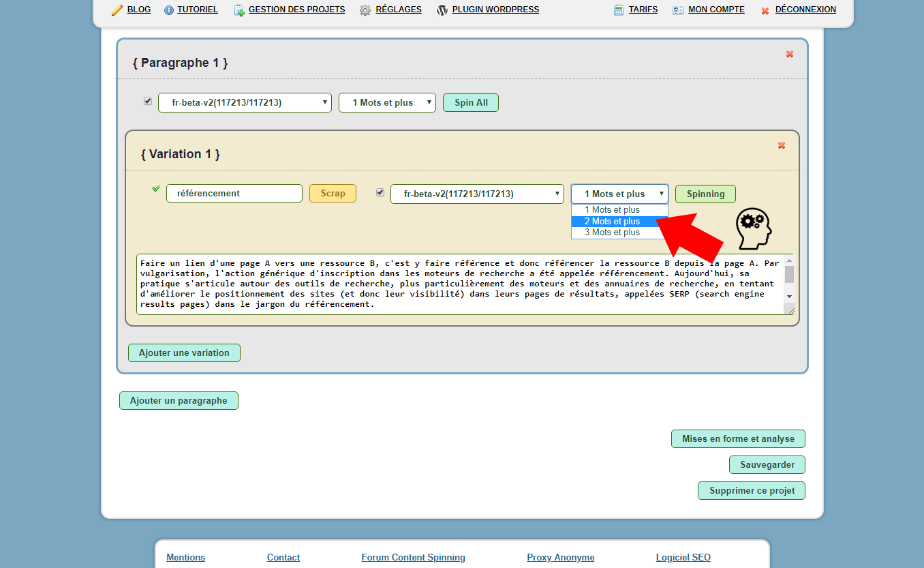The width and height of the screenshot is (924, 568).
Task: Click the text area resize handle corner
Action: 790,310
